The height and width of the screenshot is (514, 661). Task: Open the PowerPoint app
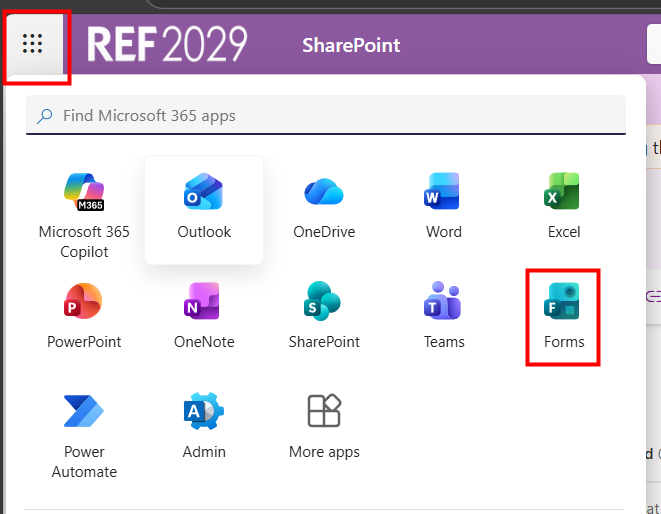84,316
